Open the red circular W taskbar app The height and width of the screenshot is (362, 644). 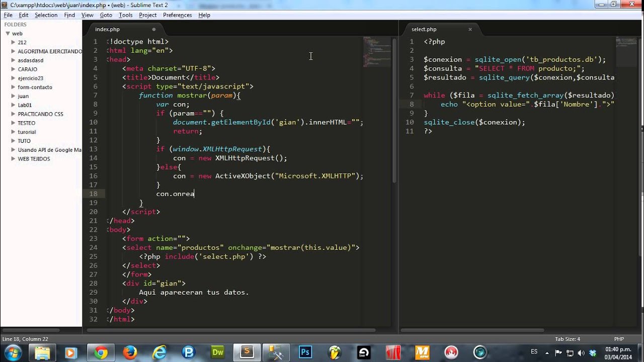[x=451, y=352]
